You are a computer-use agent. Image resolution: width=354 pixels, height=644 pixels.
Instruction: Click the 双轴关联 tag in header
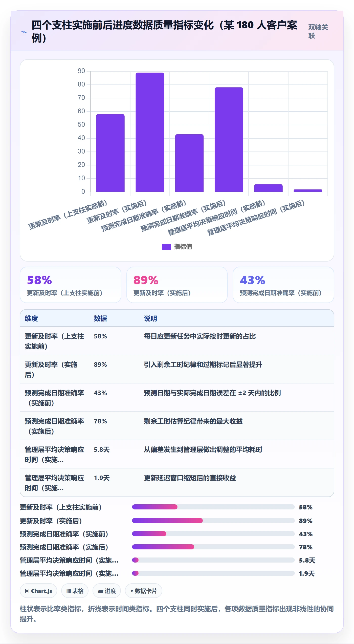(x=318, y=31)
